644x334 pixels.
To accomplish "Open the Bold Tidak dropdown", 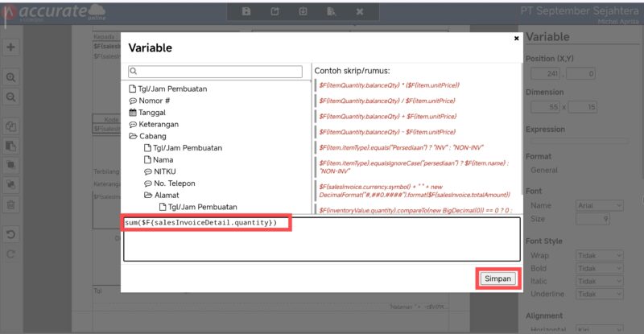I will pos(598,268).
